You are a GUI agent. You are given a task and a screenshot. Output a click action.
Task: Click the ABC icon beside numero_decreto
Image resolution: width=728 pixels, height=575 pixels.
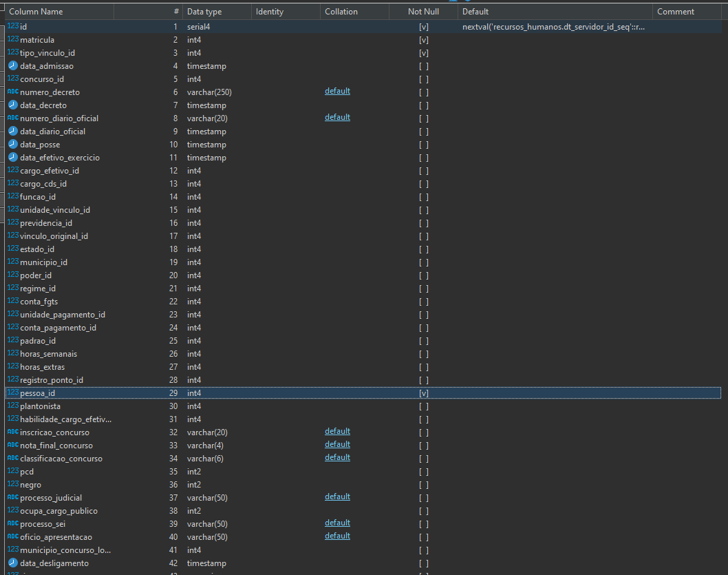coord(13,92)
